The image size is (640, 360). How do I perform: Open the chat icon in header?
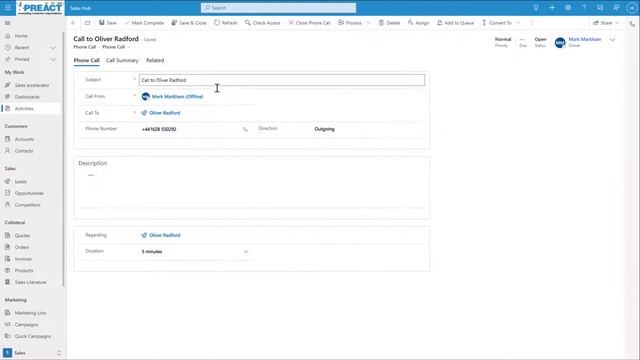pos(600,8)
